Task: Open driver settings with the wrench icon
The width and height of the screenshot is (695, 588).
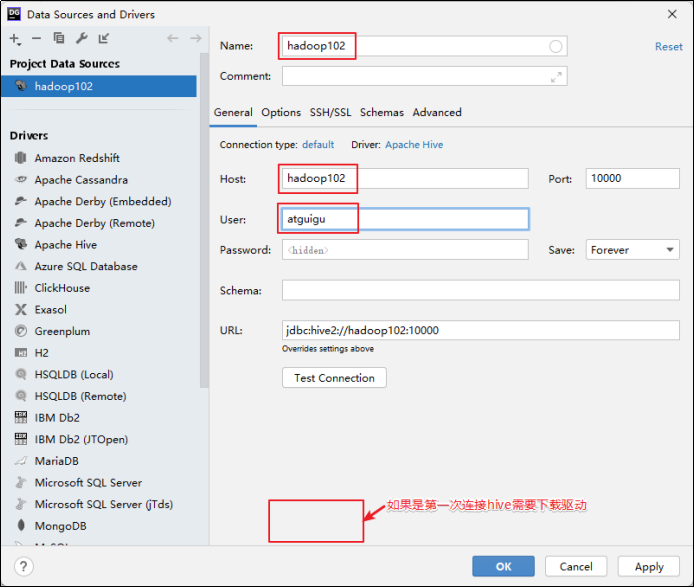Action: [82, 39]
